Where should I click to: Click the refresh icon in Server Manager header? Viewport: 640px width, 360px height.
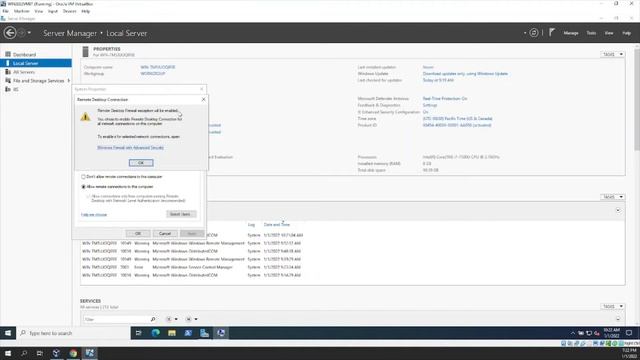coord(533,33)
